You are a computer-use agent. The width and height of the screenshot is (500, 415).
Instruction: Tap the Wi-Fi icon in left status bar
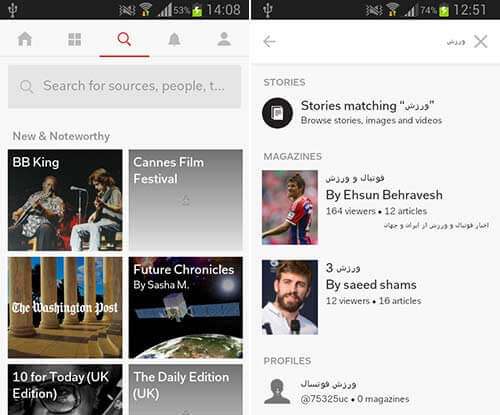(x=145, y=10)
